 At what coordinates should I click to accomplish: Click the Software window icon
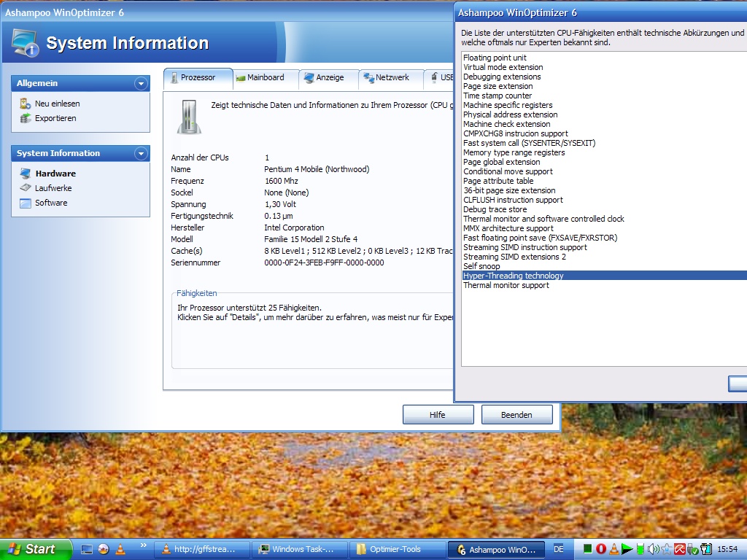[x=26, y=203]
